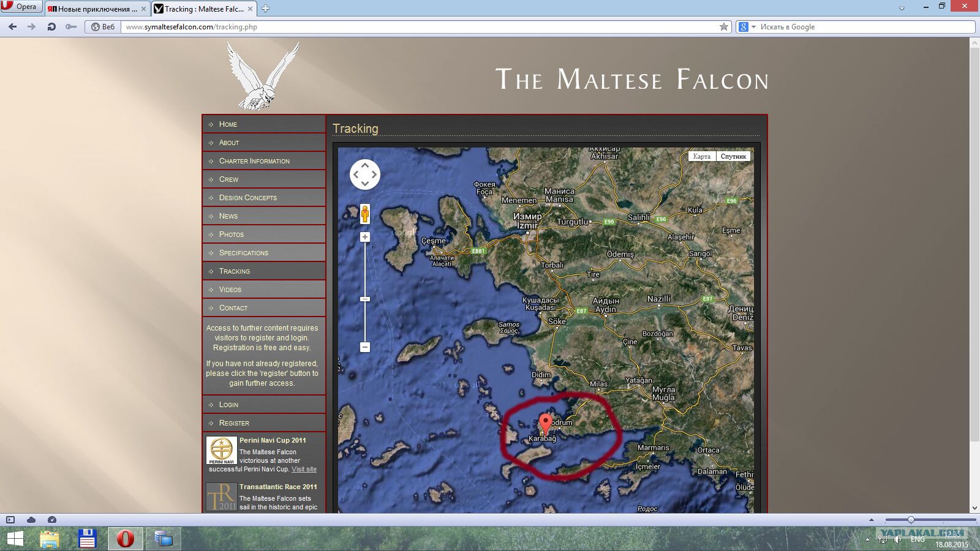Click the Register link in sidebar

(x=264, y=423)
